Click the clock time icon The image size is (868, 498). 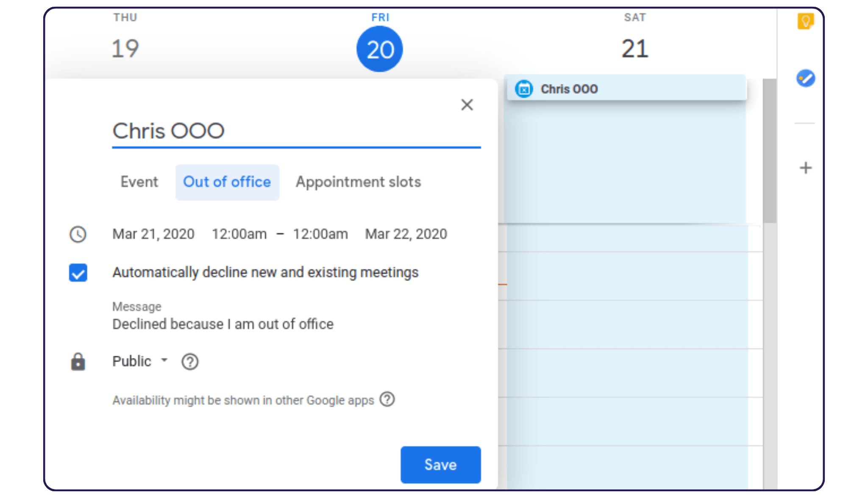[x=78, y=232]
